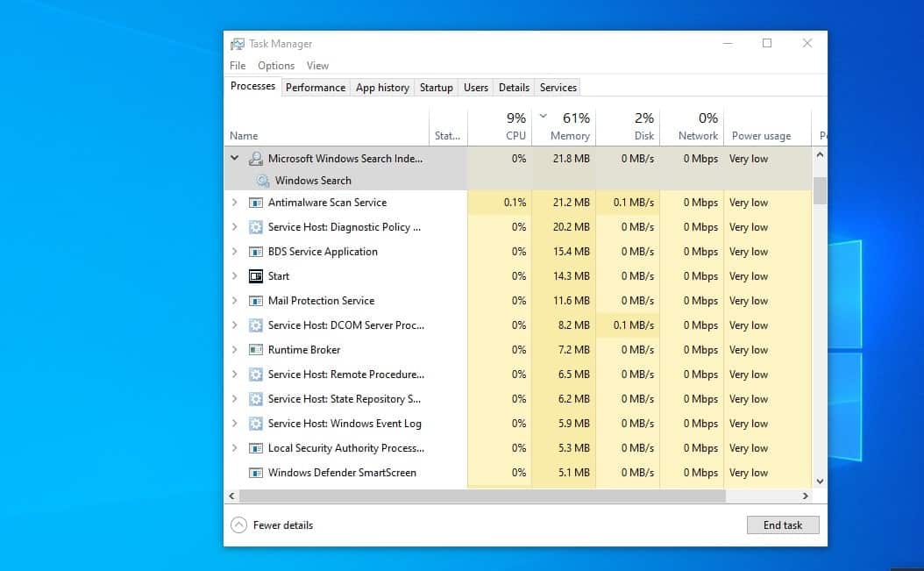Switch to the App history tab
This screenshot has height=571, width=924.
tap(382, 88)
